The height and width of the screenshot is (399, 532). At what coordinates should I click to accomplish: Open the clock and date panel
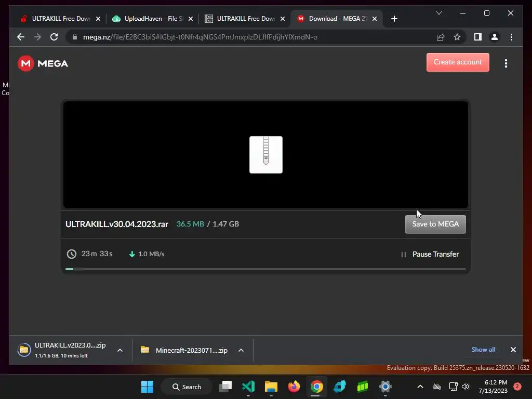pyautogui.click(x=493, y=387)
